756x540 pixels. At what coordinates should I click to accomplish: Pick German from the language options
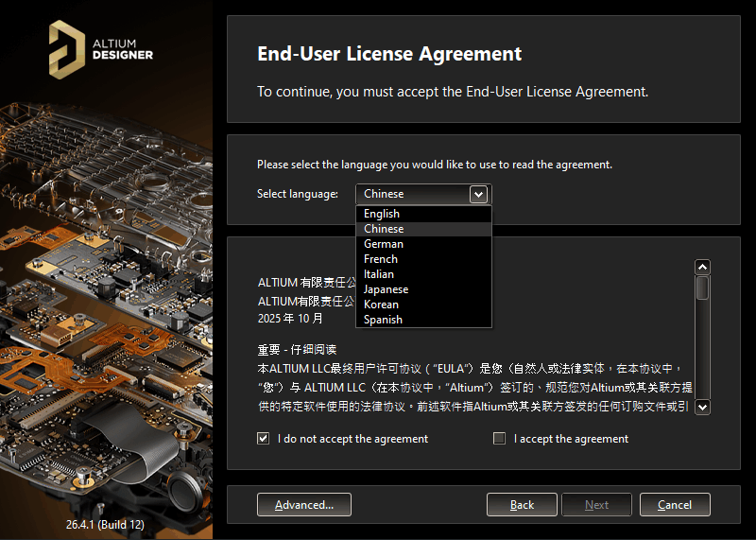pyautogui.click(x=384, y=244)
